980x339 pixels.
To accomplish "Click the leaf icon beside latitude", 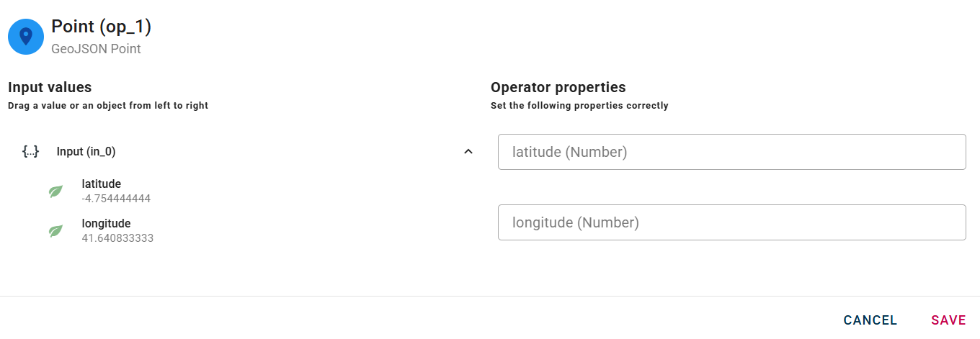I will coord(55,191).
